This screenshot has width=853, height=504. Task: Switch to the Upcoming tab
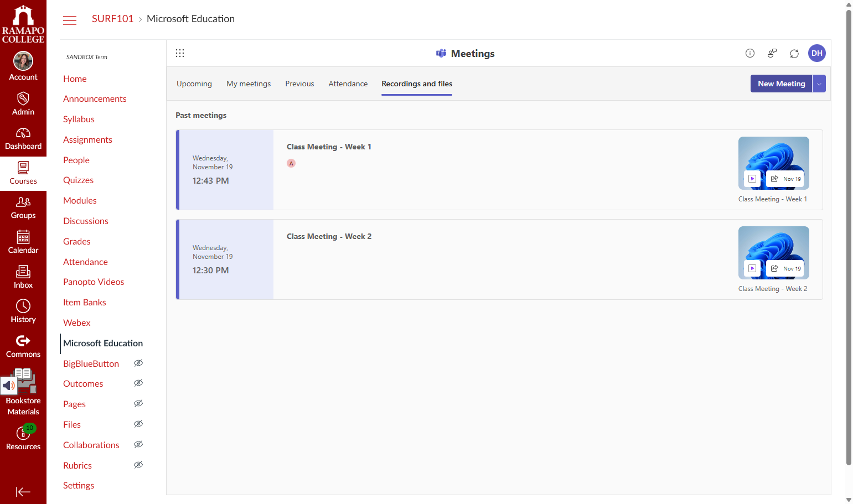194,84
